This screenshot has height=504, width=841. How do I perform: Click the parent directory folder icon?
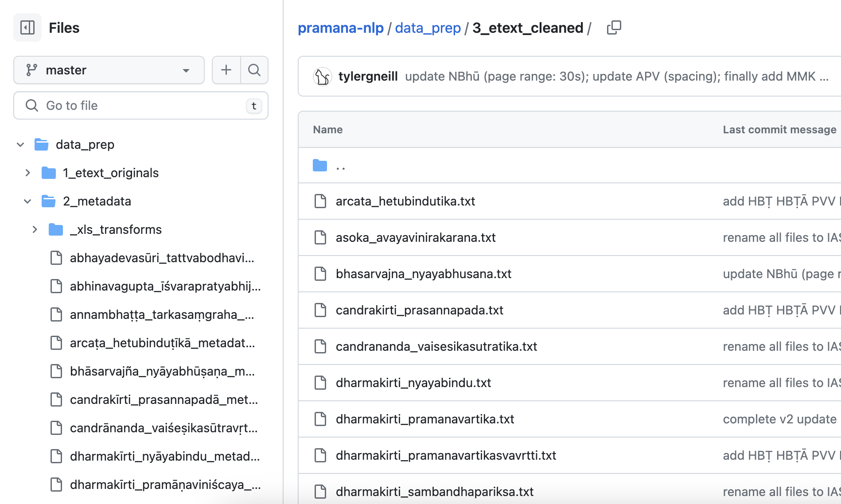pos(320,166)
